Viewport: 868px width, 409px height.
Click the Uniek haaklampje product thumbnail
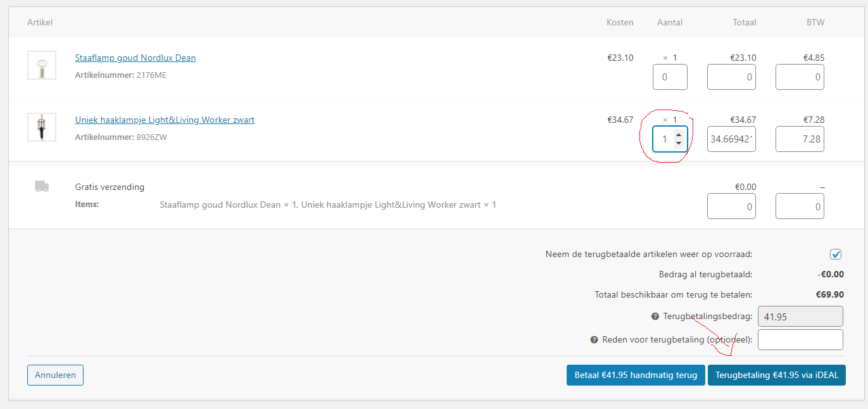click(x=42, y=127)
